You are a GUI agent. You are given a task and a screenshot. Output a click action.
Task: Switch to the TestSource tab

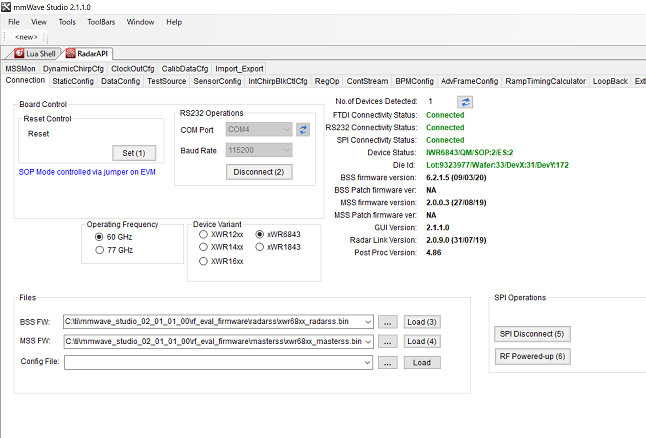166,81
